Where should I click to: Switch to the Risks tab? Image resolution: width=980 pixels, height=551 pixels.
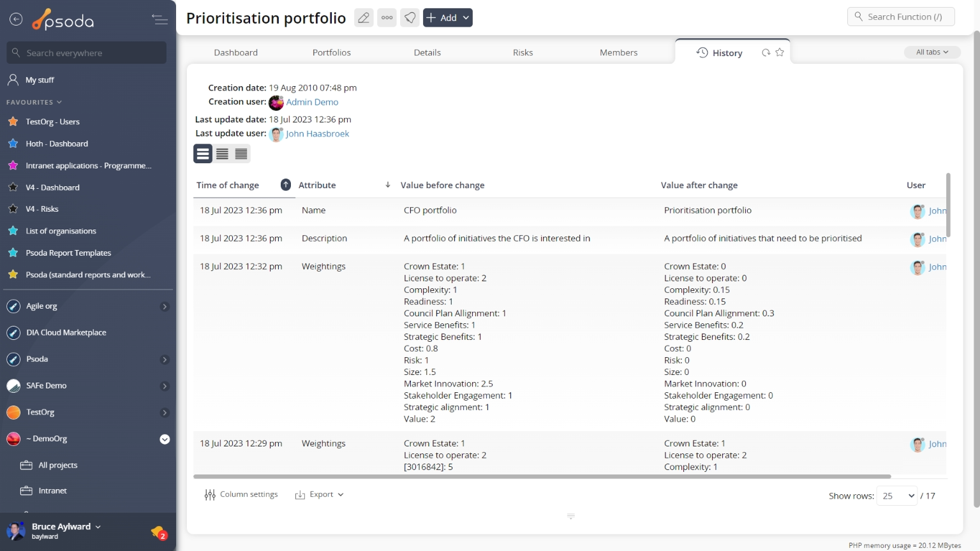point(523,53)
